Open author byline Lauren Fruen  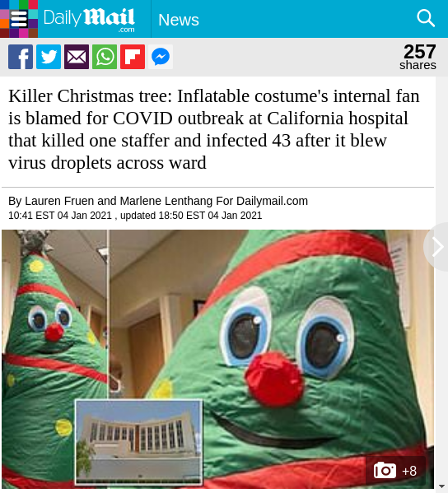59,201
